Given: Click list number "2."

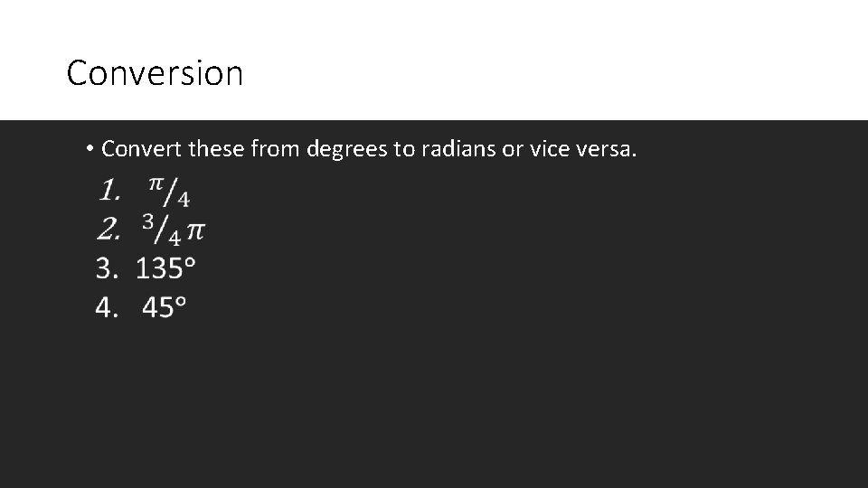Looking at the screenshot, I should [109, 230].
